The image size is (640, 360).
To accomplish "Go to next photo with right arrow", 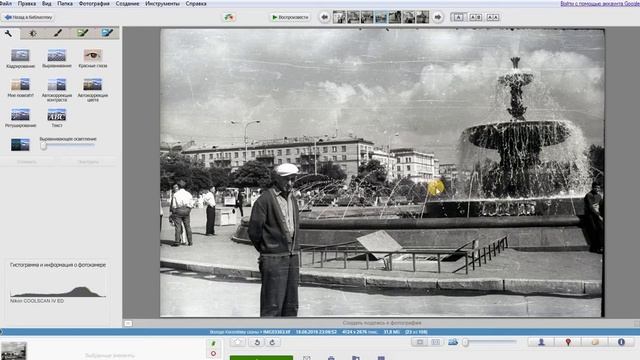I will coord(438,18).
